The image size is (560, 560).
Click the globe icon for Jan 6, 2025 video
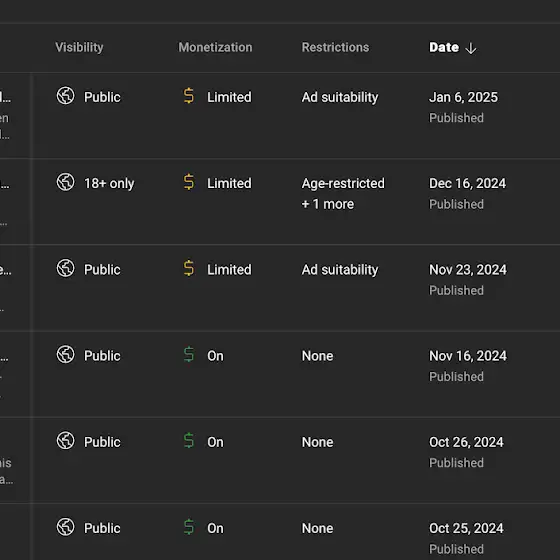[x=66, y=96]
